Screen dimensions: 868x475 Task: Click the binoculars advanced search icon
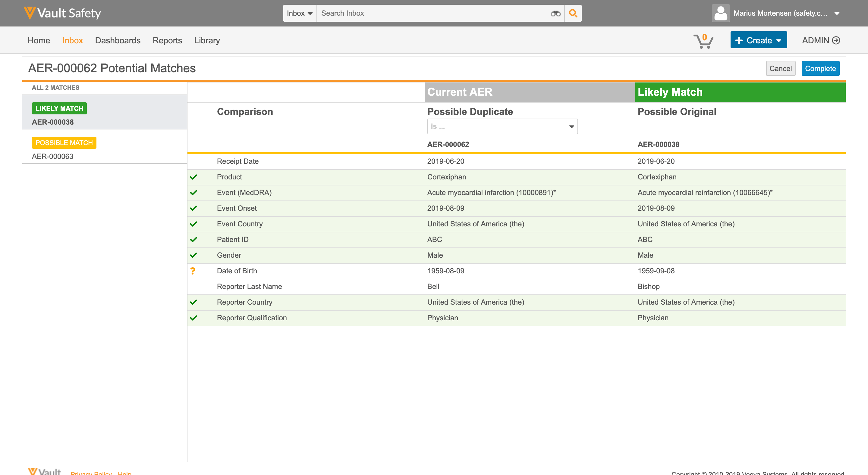(555, 14)
